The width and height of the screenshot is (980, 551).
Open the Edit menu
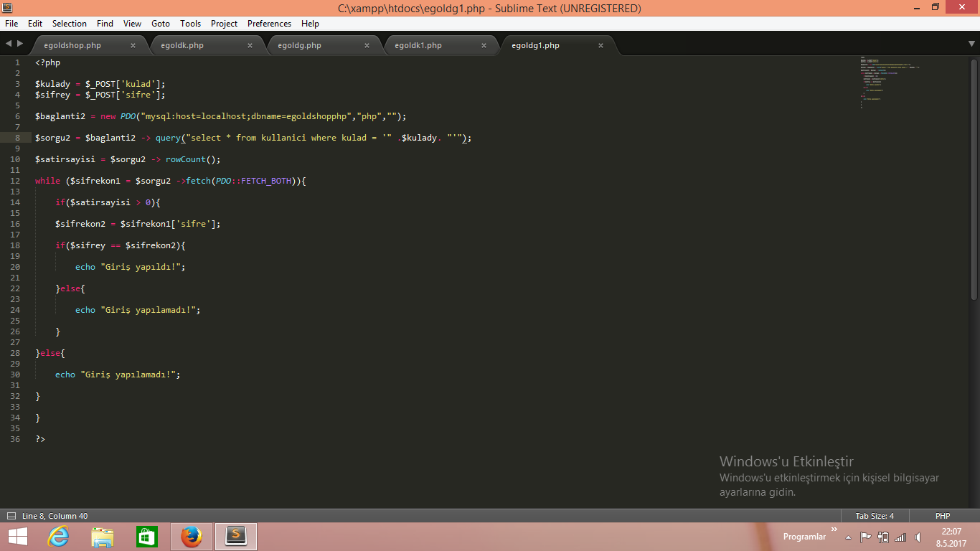click(x=35, y=24)
